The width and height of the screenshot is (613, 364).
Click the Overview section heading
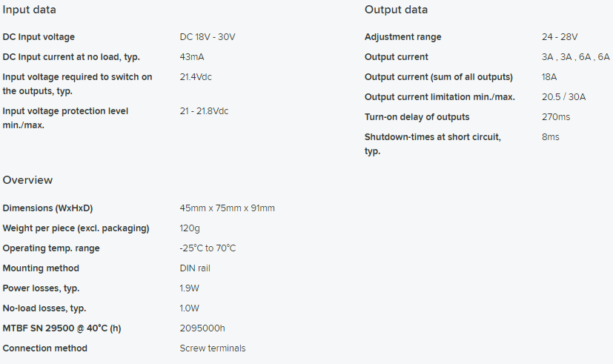[27, 180]
